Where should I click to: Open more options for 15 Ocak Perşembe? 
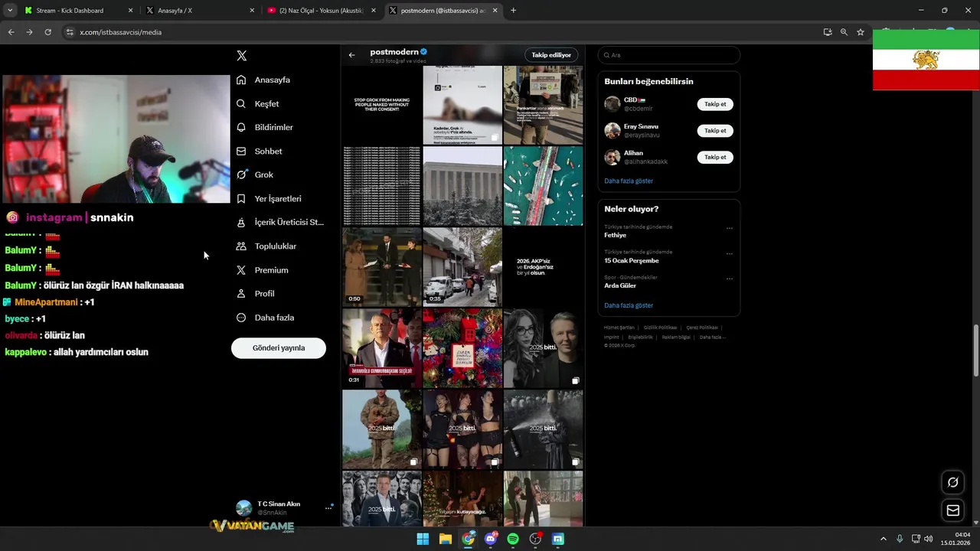coord(729,253)
